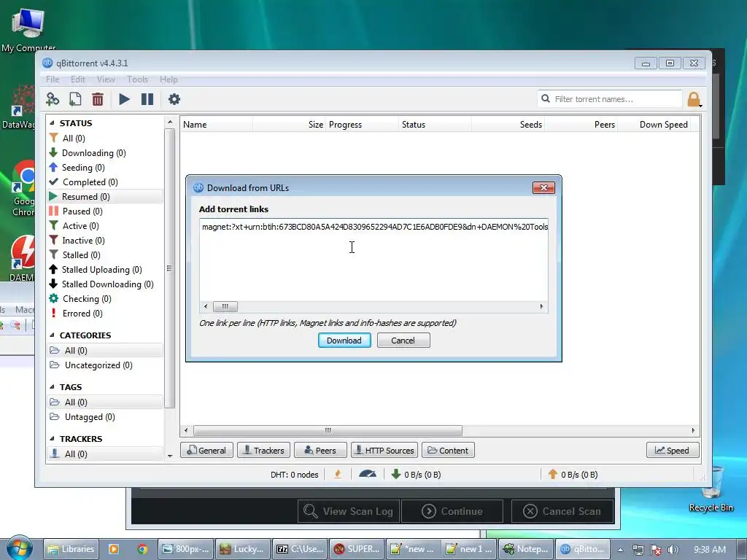The width and height of the screenshot is (747, 560).
Task: Select the Active (0) status filter
Action: point(80,226)
